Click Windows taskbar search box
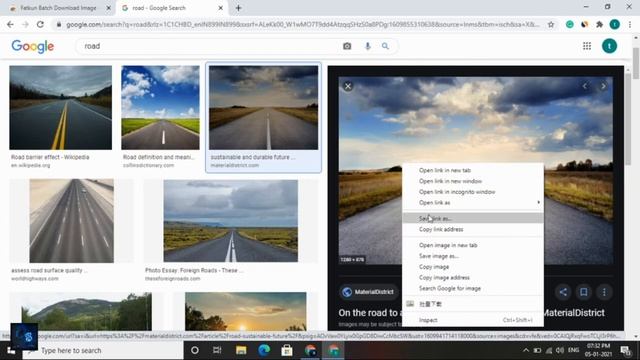 click(x=102, y=351)
